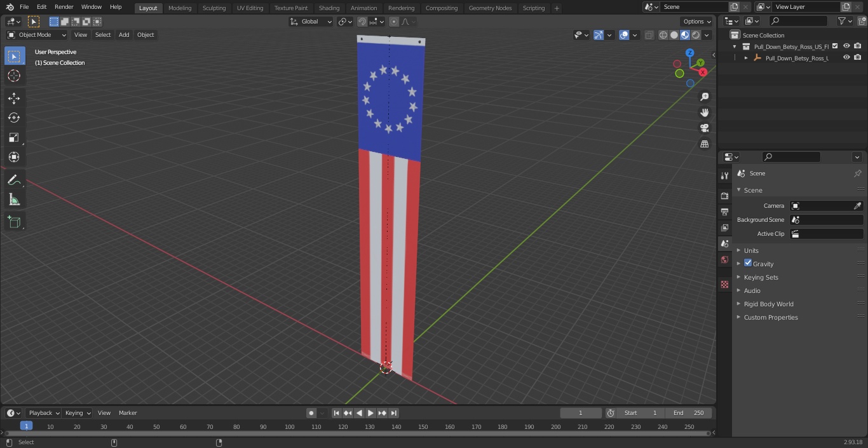
Task: Open the pivot point dropdown
Action: (345, 22)
